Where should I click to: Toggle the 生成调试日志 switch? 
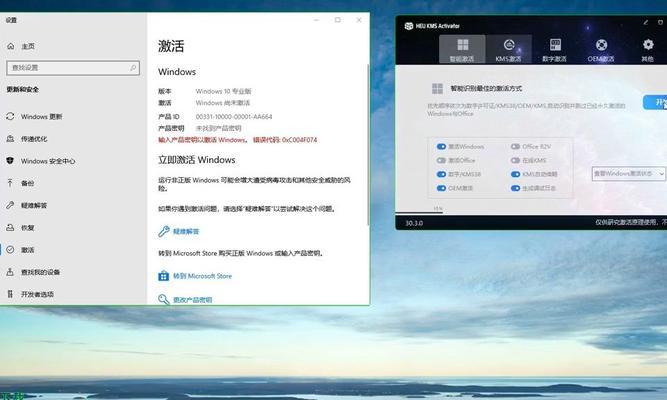tap(515, 188)
